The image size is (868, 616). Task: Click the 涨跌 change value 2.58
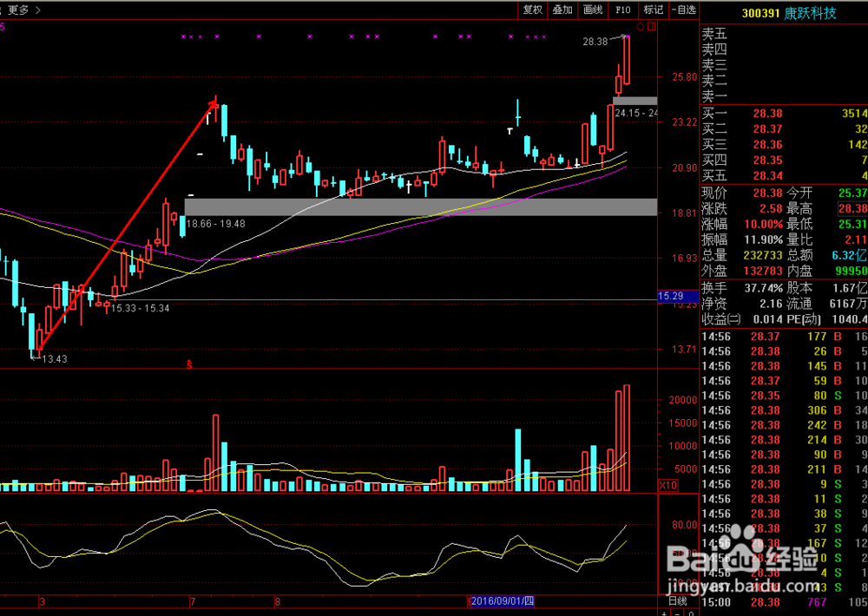click(771, 208)
